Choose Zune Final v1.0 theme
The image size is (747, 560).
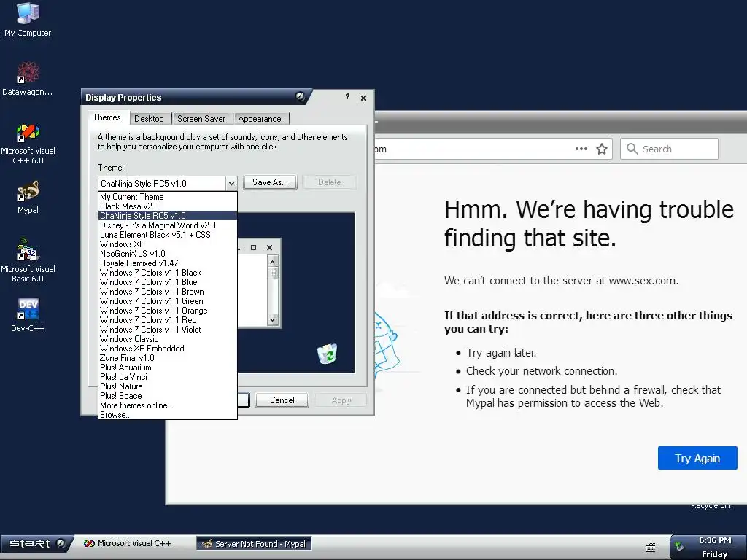pos(168,358)
